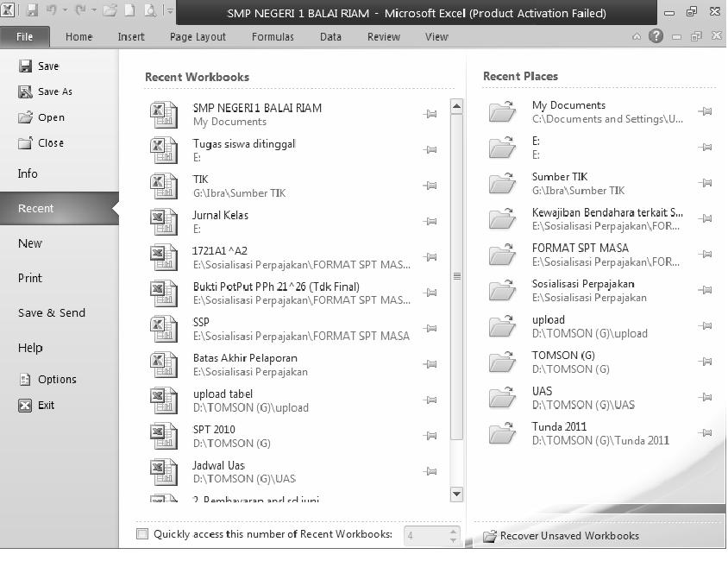Open the Sumber TIK folder icon
The width and height of the screenshot is (728, 567).
[502, 183]
